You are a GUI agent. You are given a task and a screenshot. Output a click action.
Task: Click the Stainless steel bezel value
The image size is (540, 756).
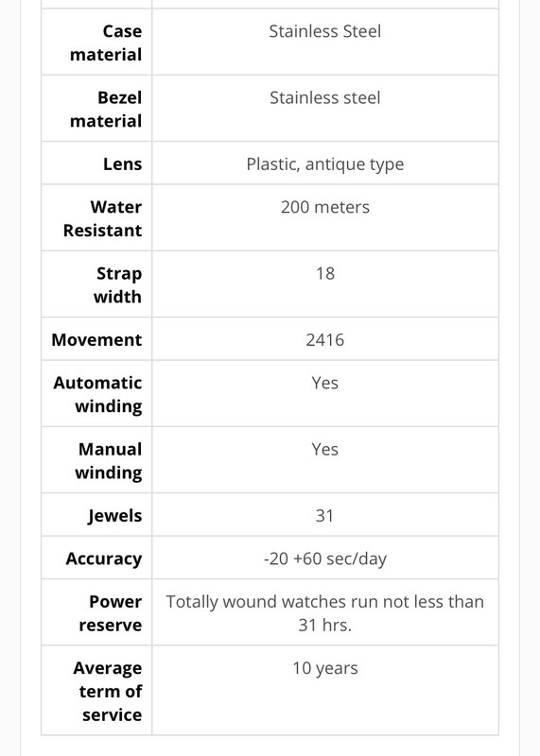pos(324,98)
